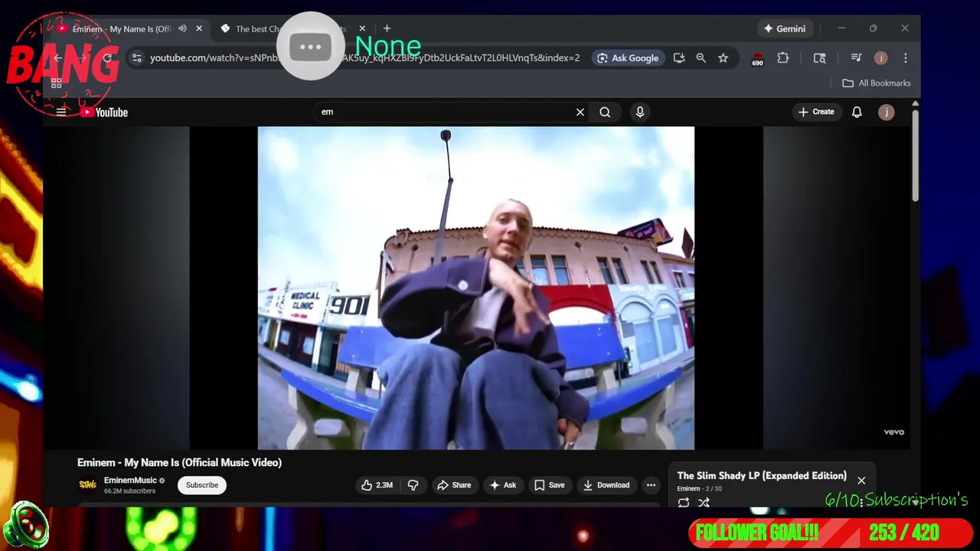The image size is (980, 551).
Task: Install app icon in address bar
Action: [679, 58]
